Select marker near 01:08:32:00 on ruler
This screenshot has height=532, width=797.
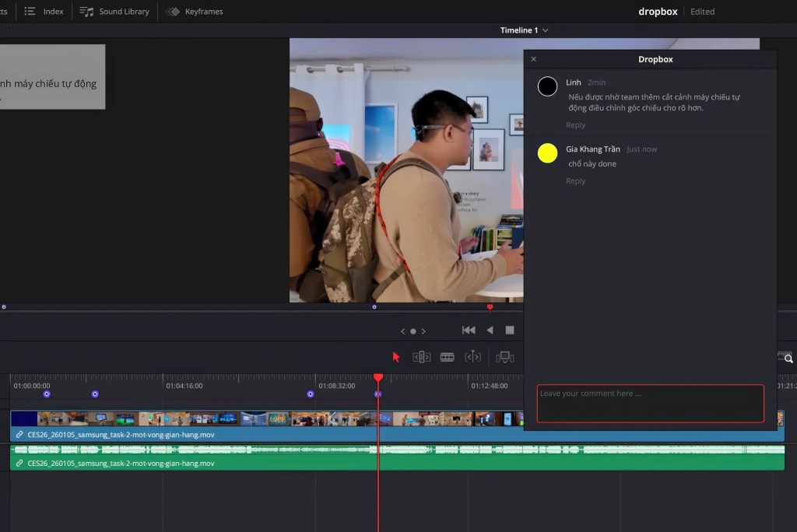(x=311, y=394)
